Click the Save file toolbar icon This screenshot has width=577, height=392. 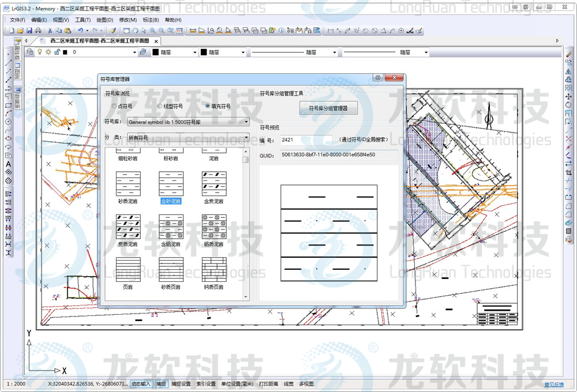pos(29,31)
